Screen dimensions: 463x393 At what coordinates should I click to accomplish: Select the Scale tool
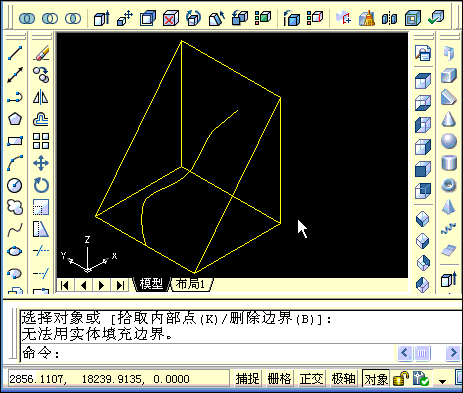coord(41,207)
